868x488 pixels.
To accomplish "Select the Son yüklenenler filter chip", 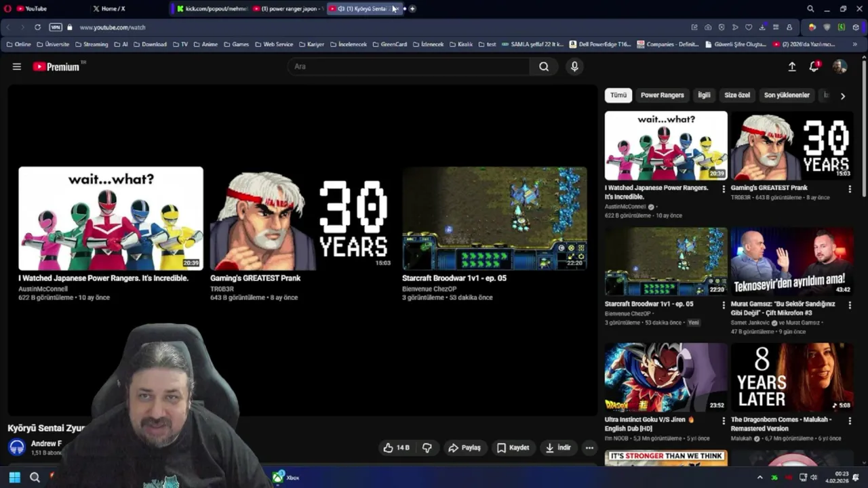I will [787, 96].
